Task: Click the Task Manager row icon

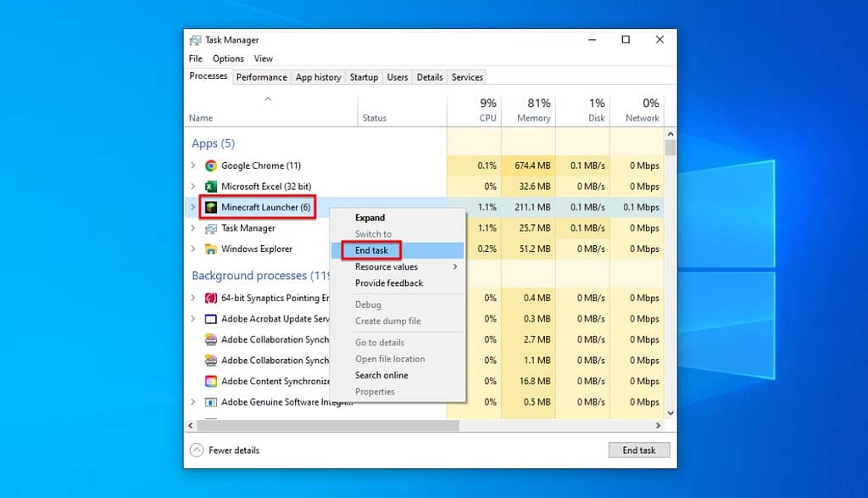Action: click(x=210, y=228)
